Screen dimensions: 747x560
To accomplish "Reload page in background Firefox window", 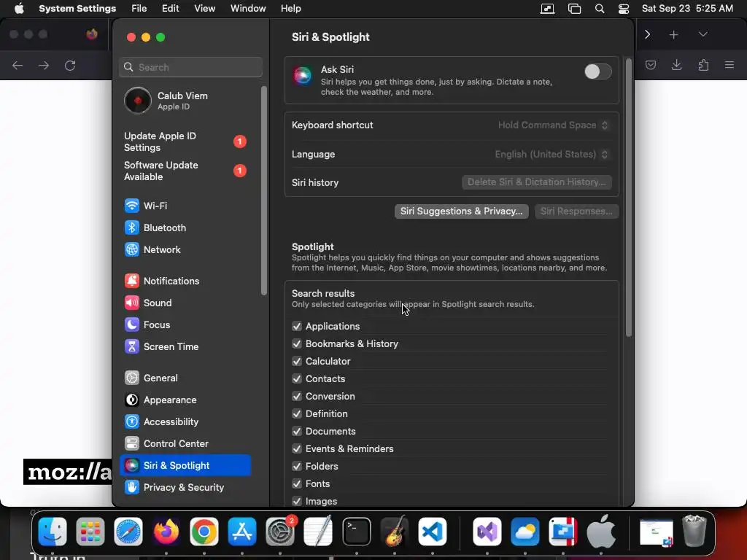I will [70, 65].
